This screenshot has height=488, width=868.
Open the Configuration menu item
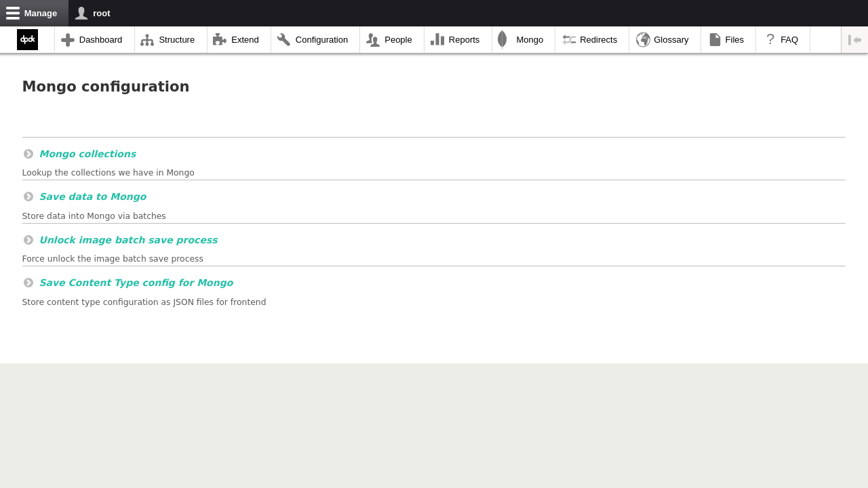coord(315,40)
